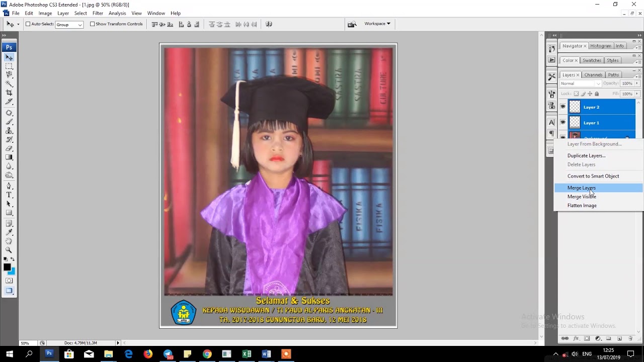Toggle lock position
The image size is (644, 362).
tap(590, 94)
